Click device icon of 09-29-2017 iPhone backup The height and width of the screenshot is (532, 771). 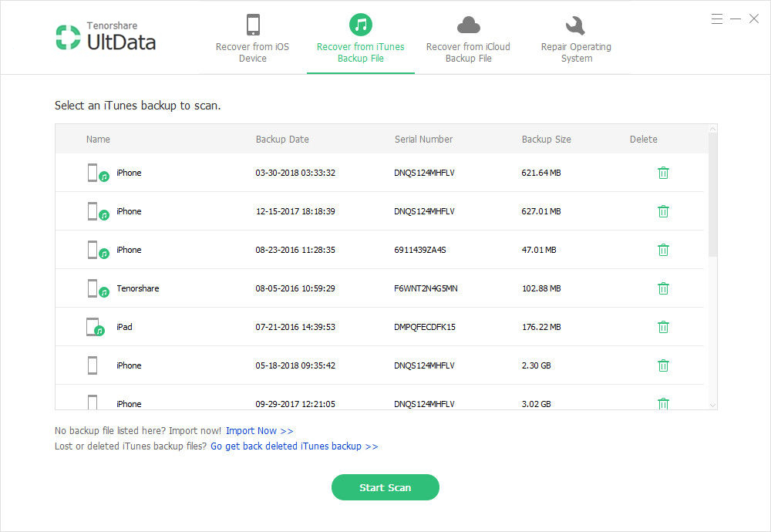(93, 402)
